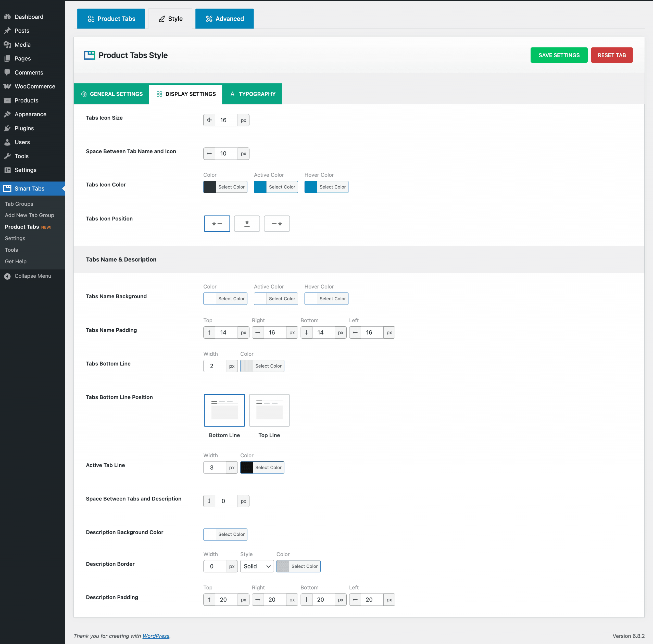
Task: Open the Product Tabs top tab
Action: pos(111,19)
